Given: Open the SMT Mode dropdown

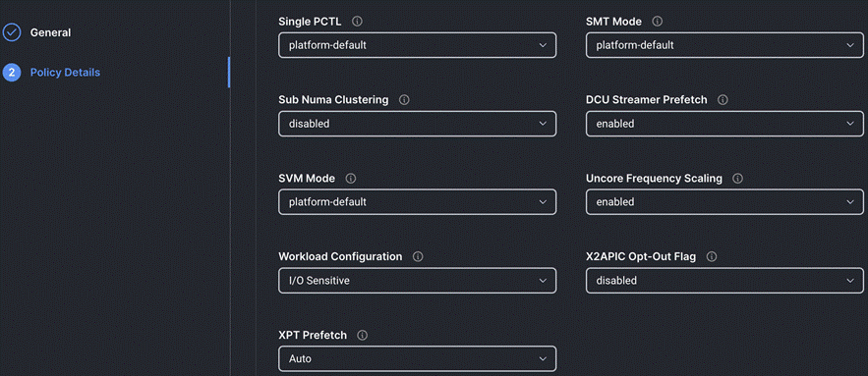Looking at the screenshot, I should [x=724, y=45].
